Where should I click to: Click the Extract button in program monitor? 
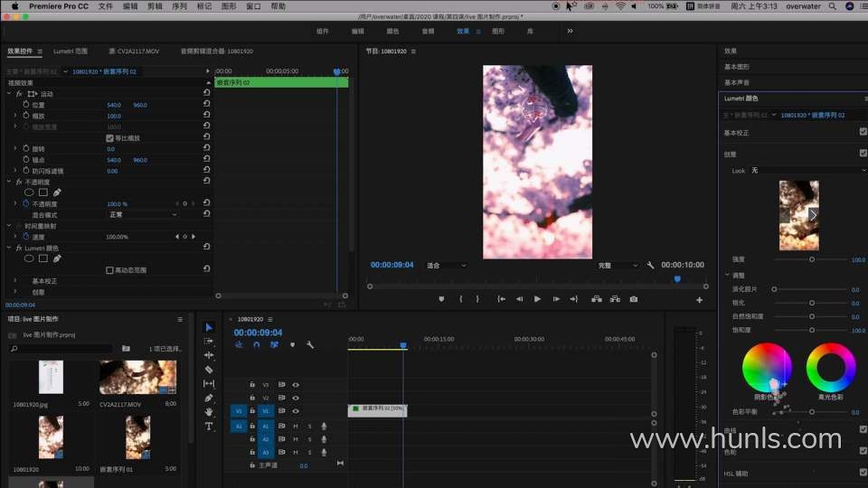[x=615, y=299]
